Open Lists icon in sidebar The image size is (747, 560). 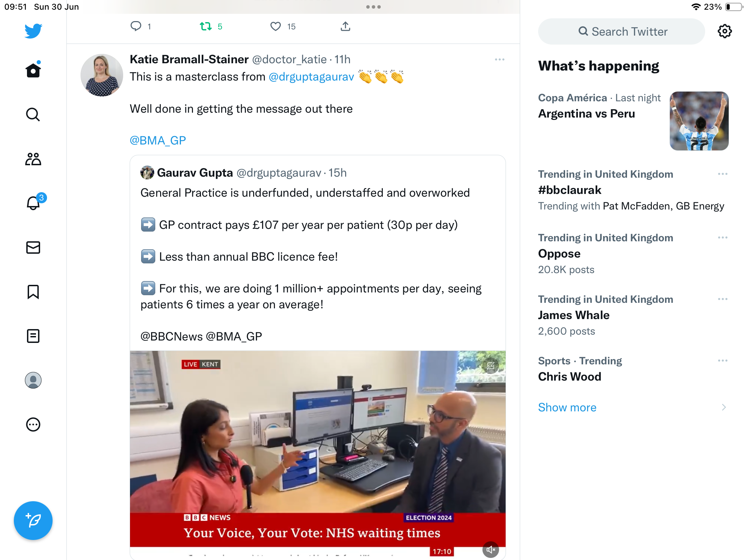coord(33,336)
